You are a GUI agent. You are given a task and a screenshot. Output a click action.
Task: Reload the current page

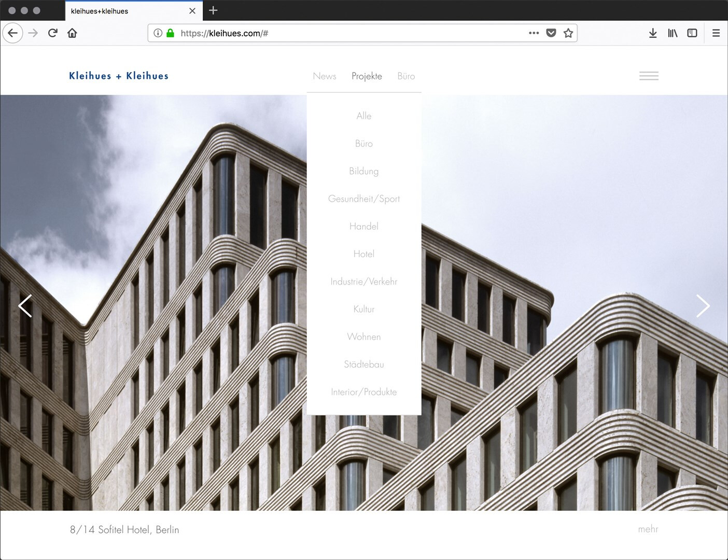(x=52, y=33)
